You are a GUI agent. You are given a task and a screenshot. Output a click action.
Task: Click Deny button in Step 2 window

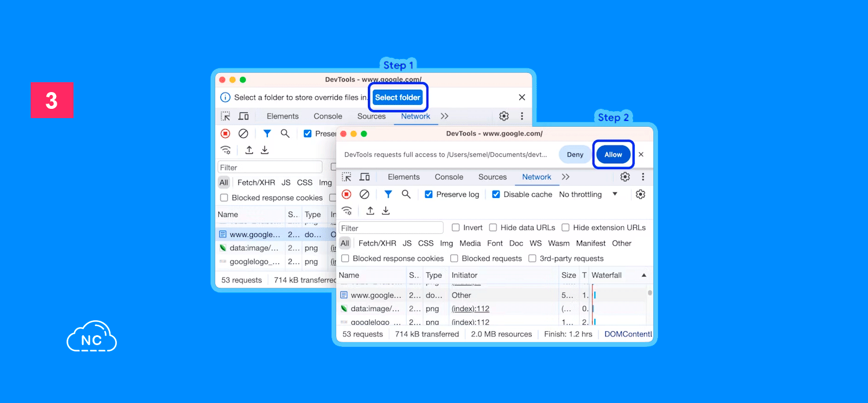click(x=575, y=155)
